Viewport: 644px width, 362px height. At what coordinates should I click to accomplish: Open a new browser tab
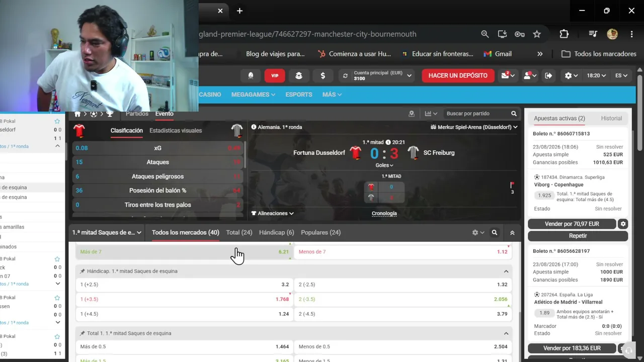point(239,11)
